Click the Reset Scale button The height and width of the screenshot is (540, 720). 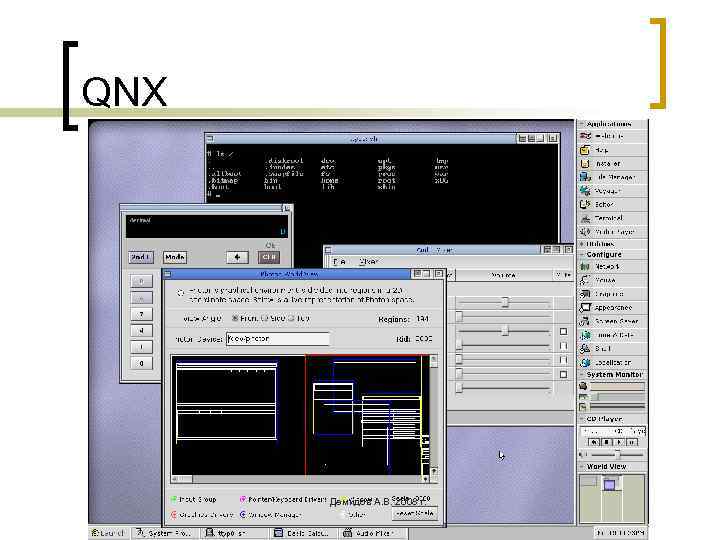(x=415, y=513)
